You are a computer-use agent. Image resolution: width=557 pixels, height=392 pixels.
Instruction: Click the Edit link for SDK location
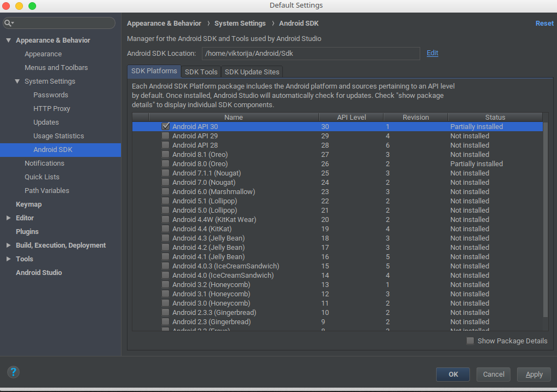pyautogui.click(x=432, y=53)
